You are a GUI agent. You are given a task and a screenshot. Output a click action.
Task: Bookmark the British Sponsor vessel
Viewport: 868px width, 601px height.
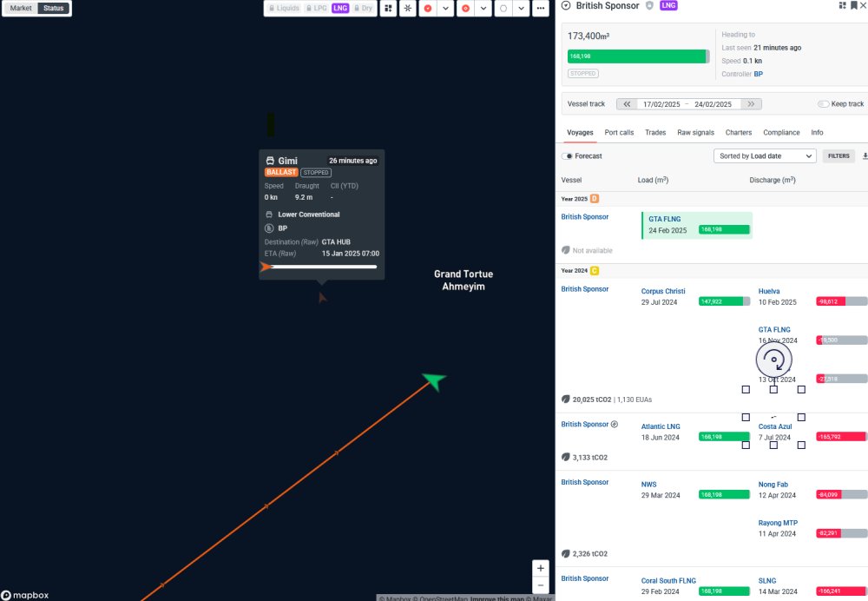[x=853, y=5]
